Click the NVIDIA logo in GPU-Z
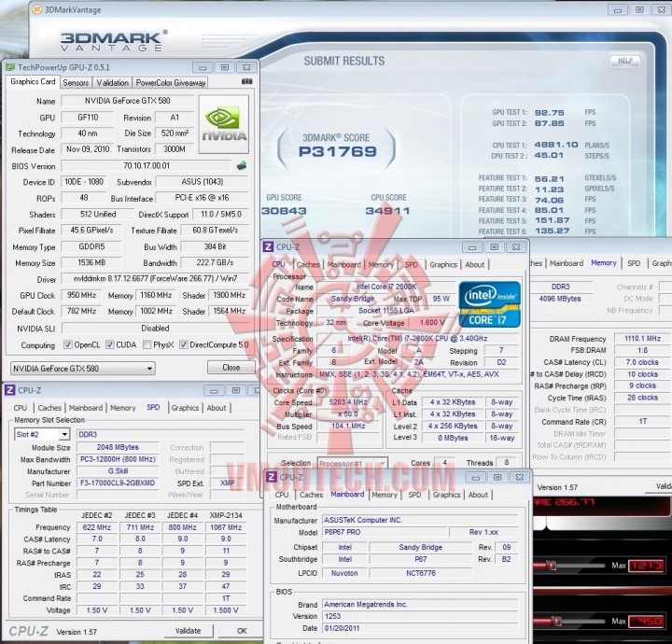Viewport: 672px width, 644px height. coord(224,124)
